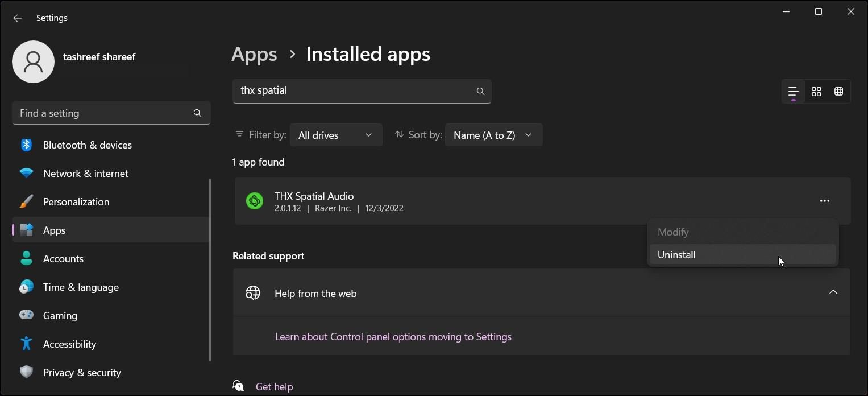868x396 pixels.
Task: Select Uninstall from the context menu
Action: [742, 255]
